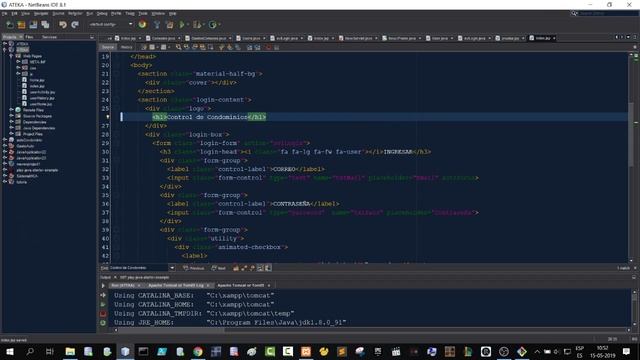
Task: Run the project with green play icon
Action: coord(182,25)
